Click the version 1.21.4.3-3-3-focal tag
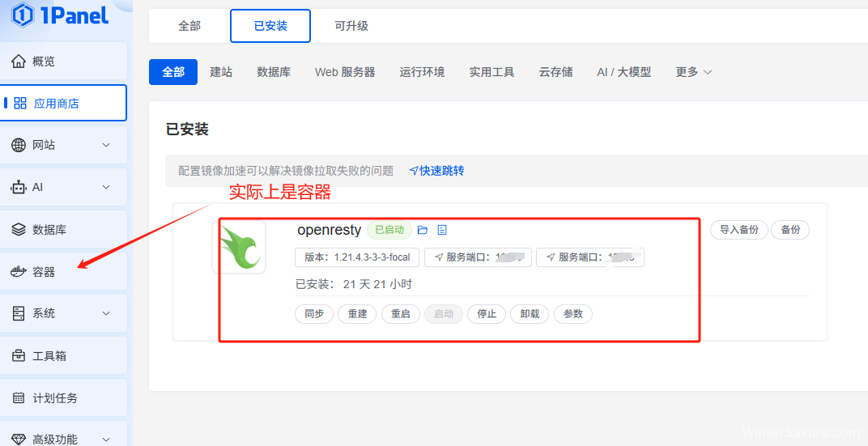Viewport: 868px width, 446px height. 357,257
